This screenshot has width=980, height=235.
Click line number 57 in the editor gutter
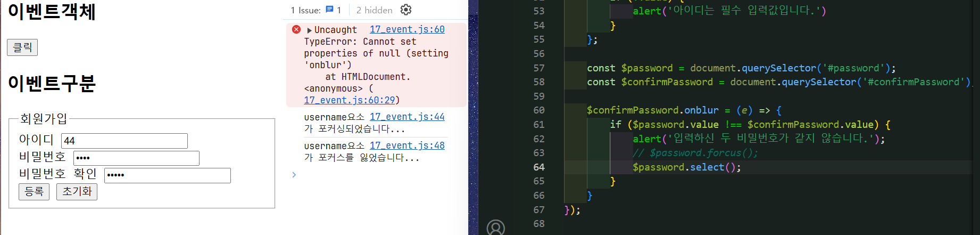pos(539,68)
